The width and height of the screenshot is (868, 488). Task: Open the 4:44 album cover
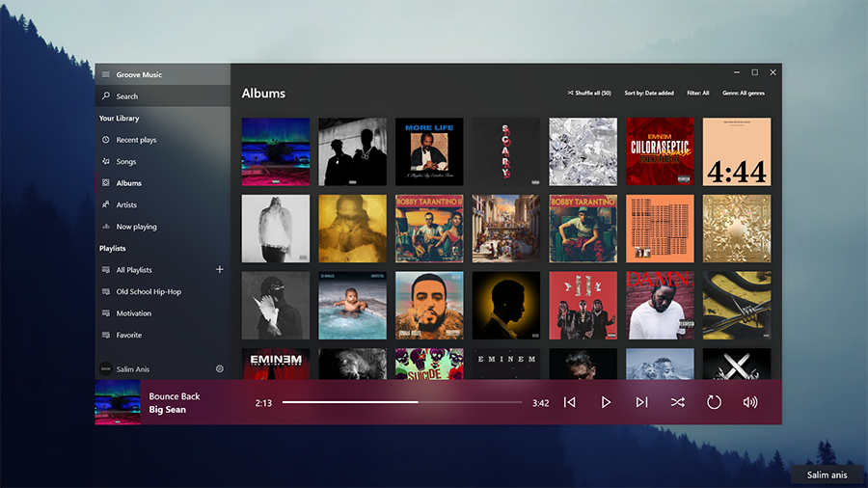tap(736, 151)
